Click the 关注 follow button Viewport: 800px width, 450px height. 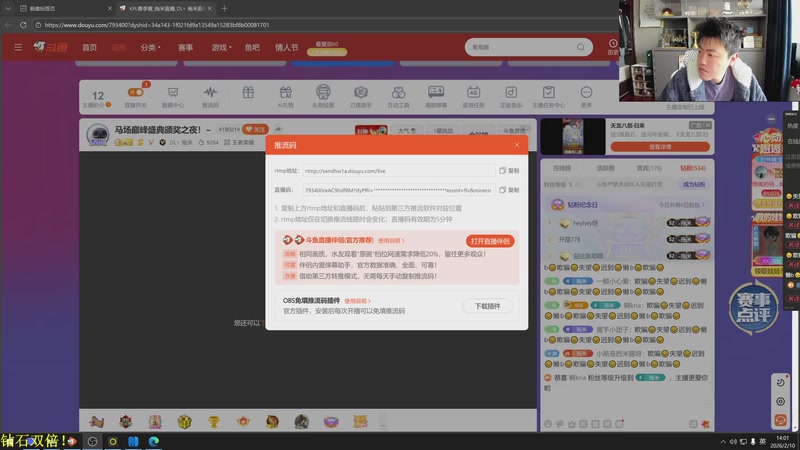(255, 130)
